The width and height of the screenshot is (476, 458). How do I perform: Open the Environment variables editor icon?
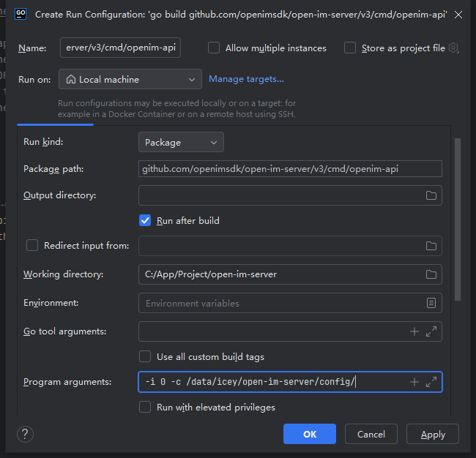coord(431,303)
